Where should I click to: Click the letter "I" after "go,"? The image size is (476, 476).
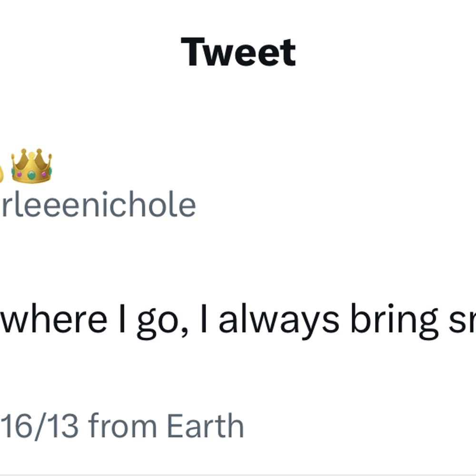pyautogui.click(x=204, y=318)
